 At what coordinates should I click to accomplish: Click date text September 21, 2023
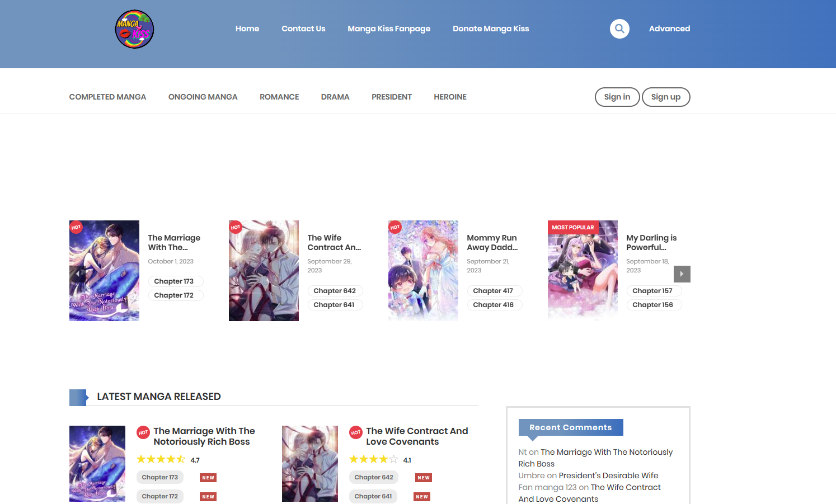coord(488,266)
